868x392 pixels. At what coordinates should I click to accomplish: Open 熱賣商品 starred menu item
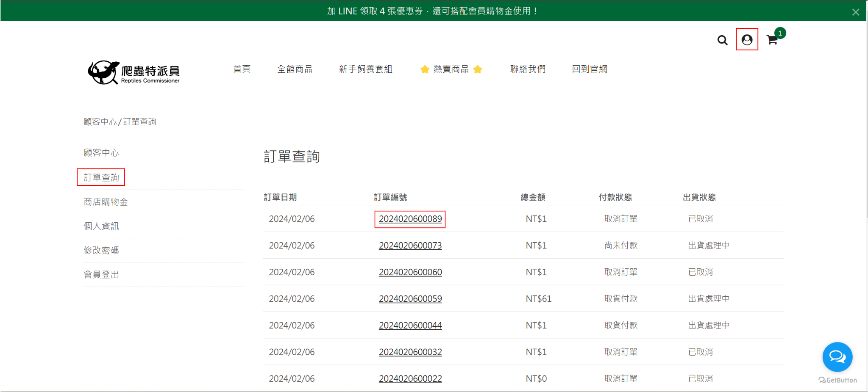click(x=451, y=69)
